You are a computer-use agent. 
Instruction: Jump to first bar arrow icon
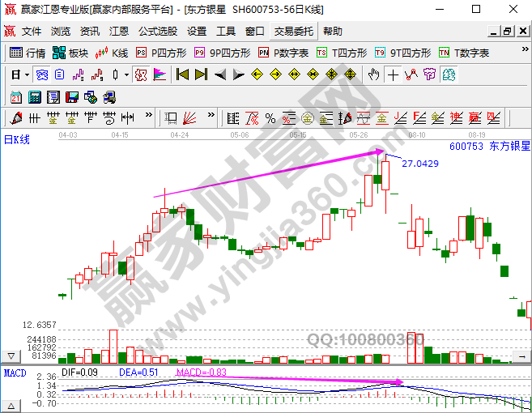click(x=182, y=75)
